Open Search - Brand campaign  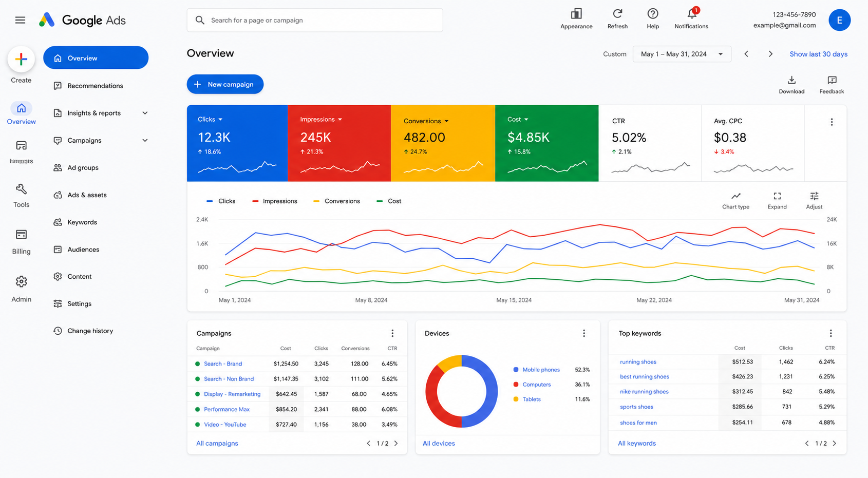pos(223,364)
